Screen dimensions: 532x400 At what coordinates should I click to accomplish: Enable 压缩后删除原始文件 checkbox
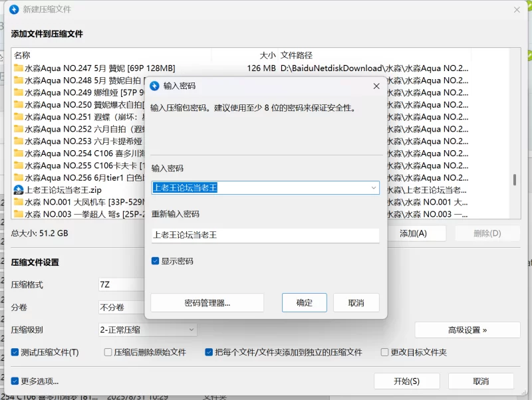[x=108, y=352]
